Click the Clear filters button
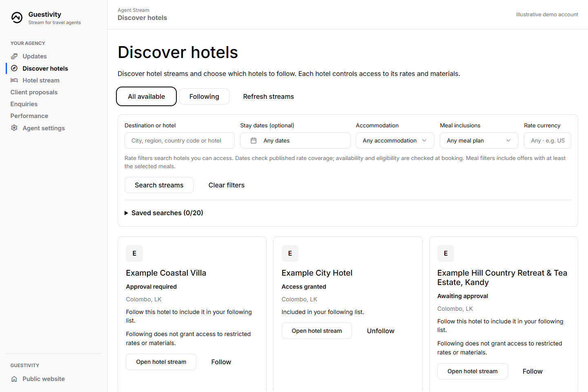Viewport: 588px width, 392px height. click(227, 185)
